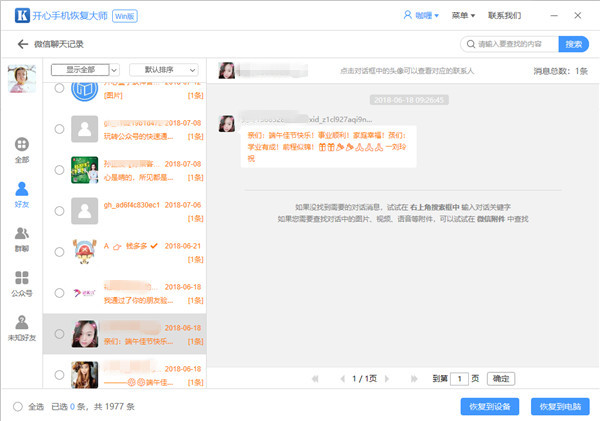Click the 恢复到电脑 button
600x421 pixels.
coord(560,406)
